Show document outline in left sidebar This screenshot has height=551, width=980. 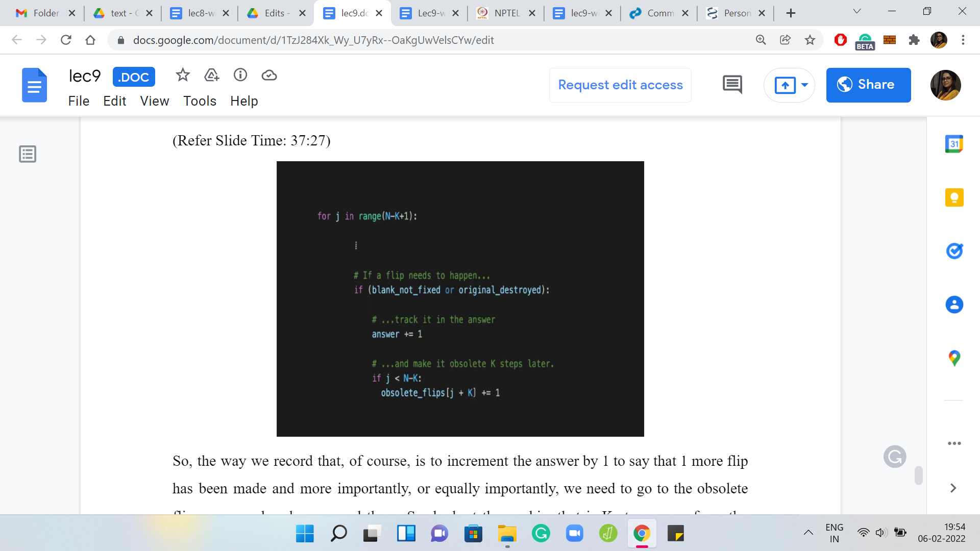click(28, 154)
